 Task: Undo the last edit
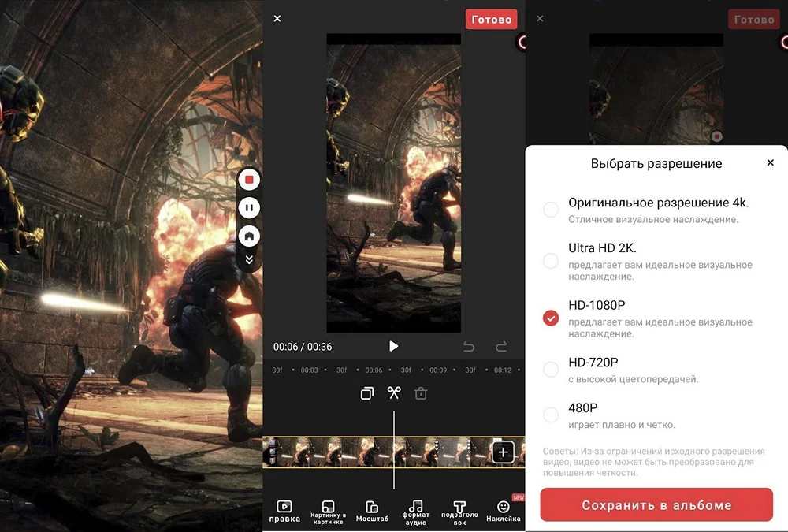pyautogui.click(x=469, y=346)
